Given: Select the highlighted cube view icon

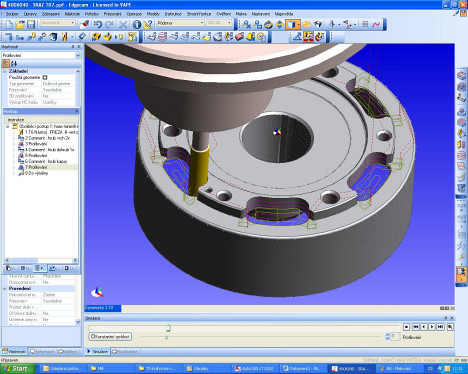Looking at the screenshot, I should 291,24.
